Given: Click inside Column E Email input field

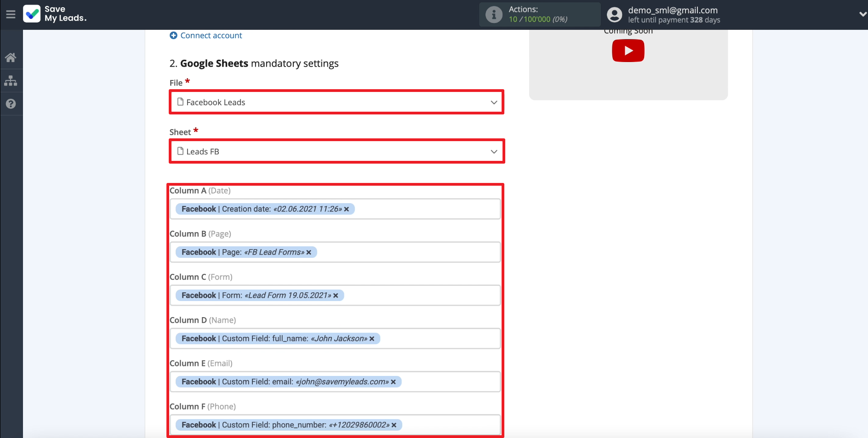Looking at the screenshot, I should [335, 382].
